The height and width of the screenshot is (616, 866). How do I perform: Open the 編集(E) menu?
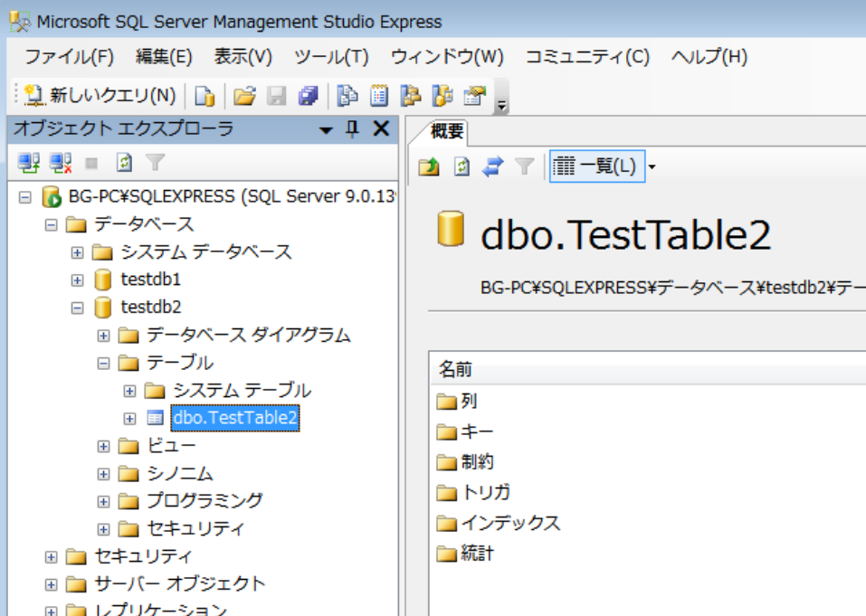click(x=164, y=56)
